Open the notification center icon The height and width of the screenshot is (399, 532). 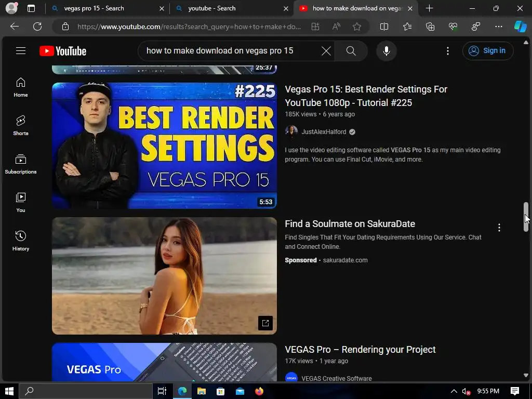515,391
